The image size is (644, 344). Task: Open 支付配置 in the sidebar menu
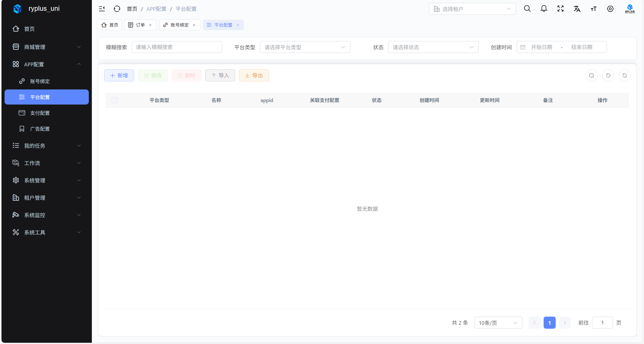coord(40,113)
